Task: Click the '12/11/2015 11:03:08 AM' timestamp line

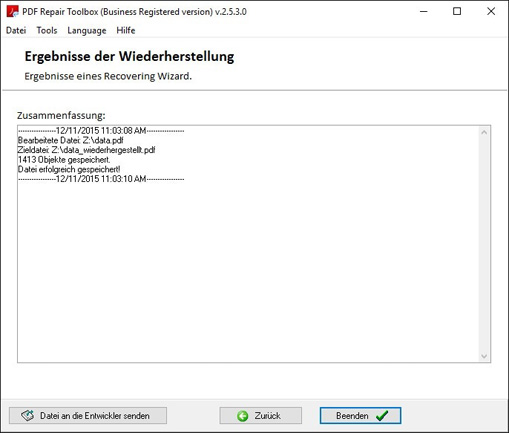Action: 101,131
